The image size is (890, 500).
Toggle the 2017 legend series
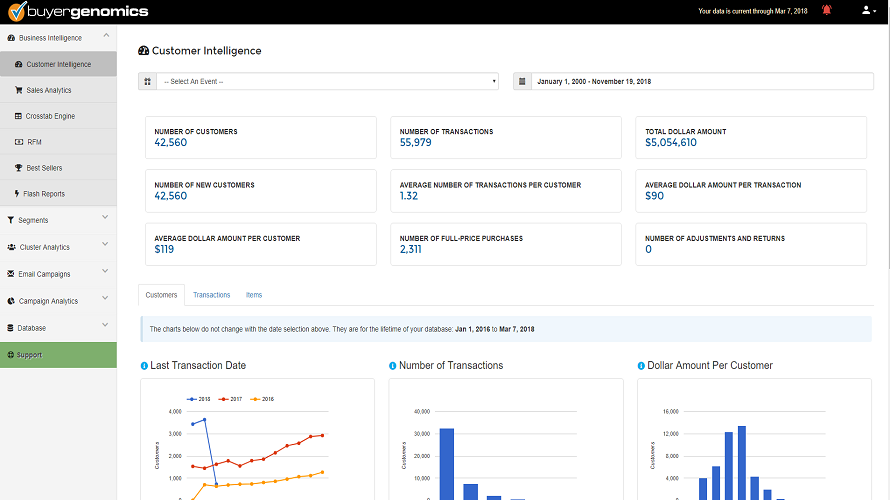[230, 399]
